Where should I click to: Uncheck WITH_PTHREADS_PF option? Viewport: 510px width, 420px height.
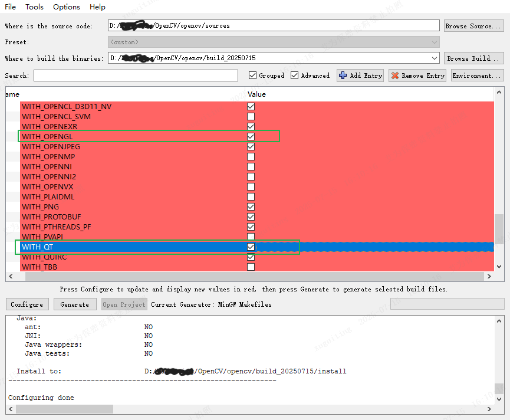click(251, 227)
